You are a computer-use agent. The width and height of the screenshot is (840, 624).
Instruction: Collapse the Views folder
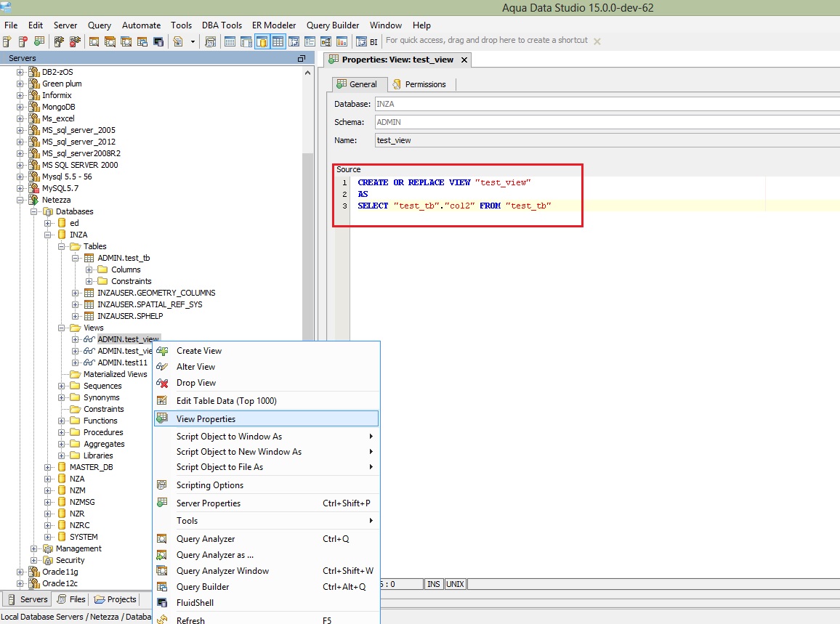tap(62, 328)
